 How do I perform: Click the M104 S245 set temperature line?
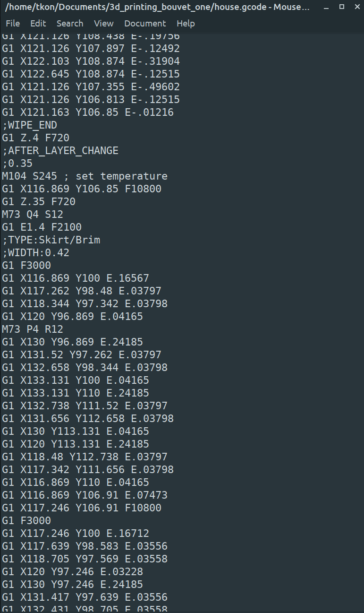tap(85, 176)
